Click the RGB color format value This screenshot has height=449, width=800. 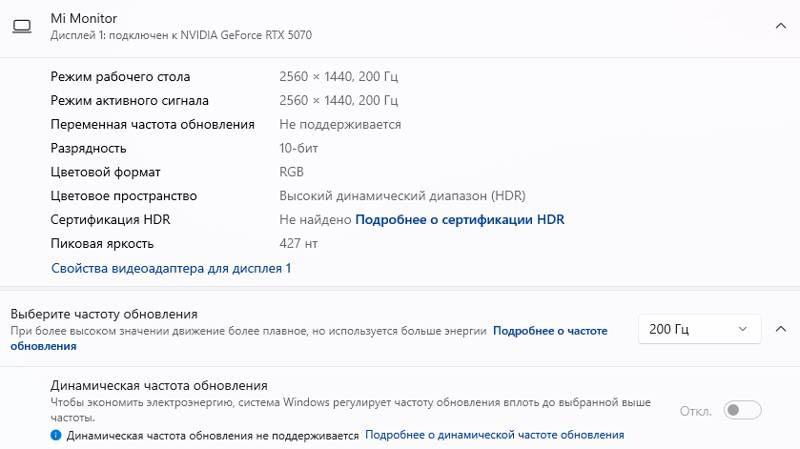pos(291,172)
